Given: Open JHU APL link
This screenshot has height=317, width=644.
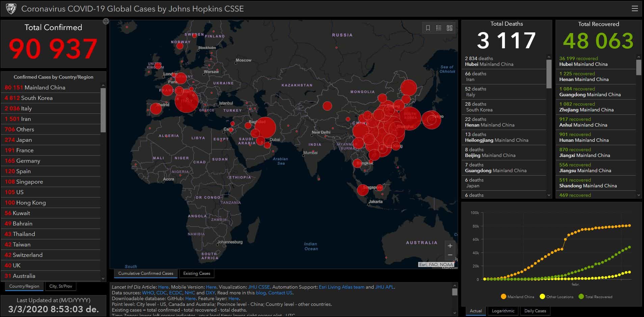Looking at the screenshot, I should (x=384, y=287).
